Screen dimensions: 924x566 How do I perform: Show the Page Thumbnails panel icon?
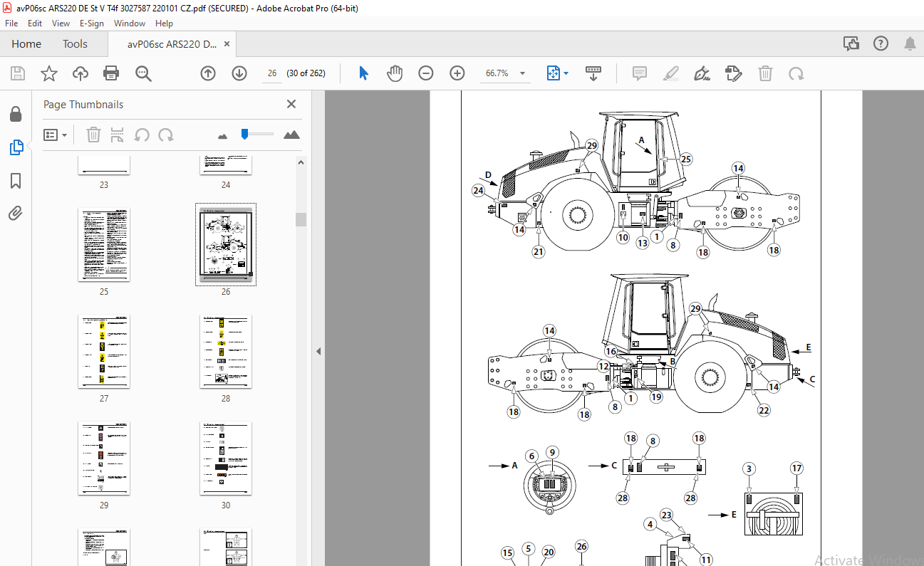16,147
